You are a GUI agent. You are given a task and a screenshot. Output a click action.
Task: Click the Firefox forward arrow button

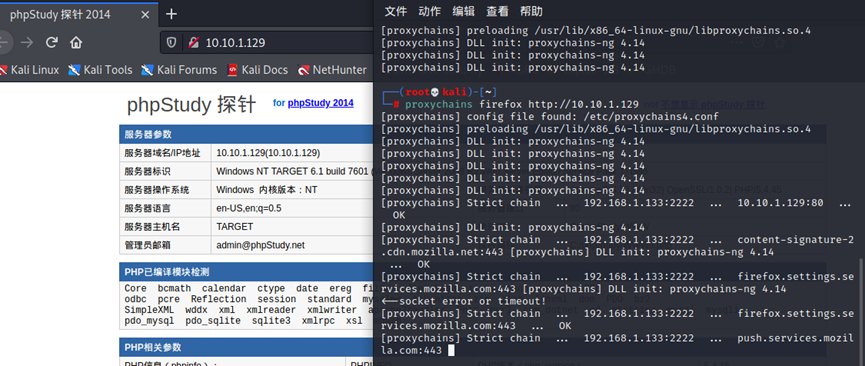click(x=27, y=43)
